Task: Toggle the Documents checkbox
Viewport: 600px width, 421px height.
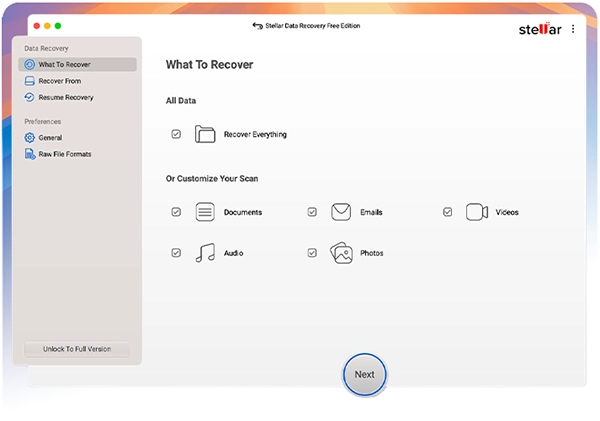Action: [176, 212]
